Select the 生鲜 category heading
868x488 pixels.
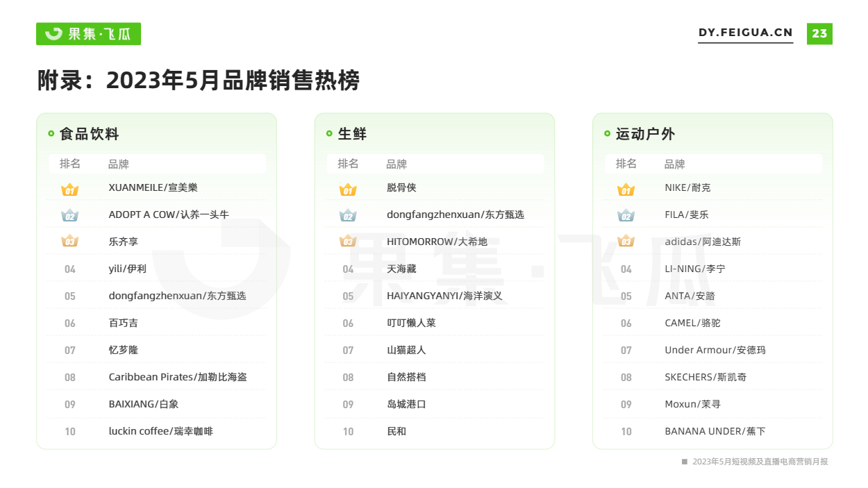pos(352,134)
